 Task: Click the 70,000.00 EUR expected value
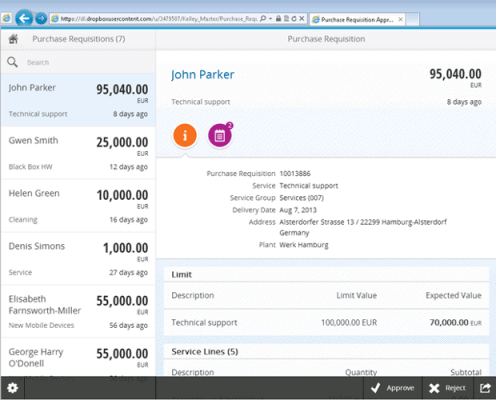456,323
